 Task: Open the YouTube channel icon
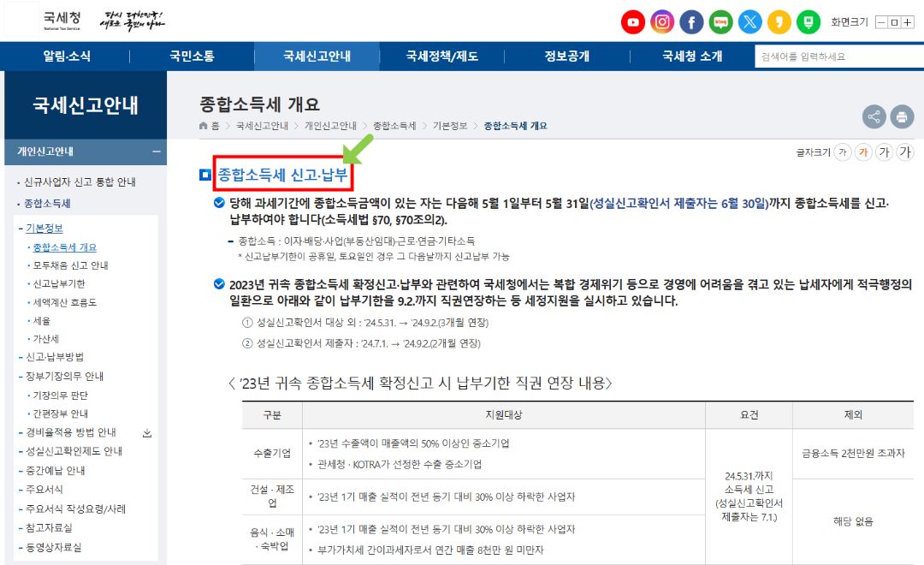(x=633, y=22)
